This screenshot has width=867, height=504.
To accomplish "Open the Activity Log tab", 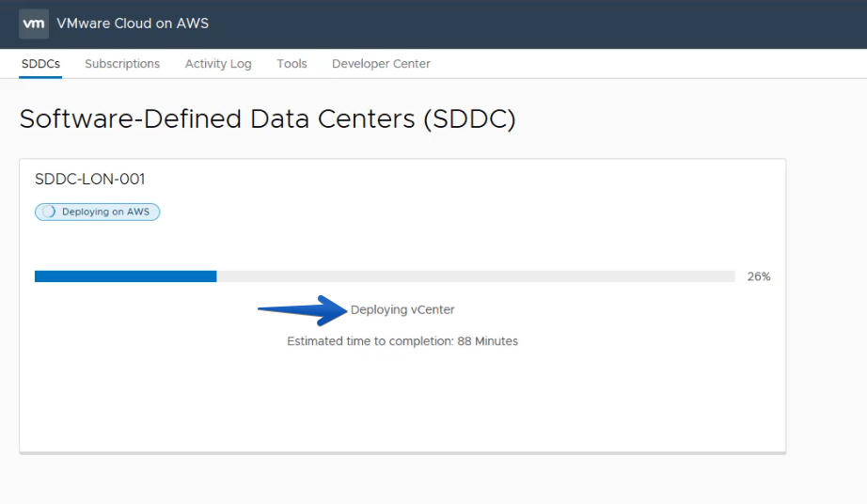I will coord(218,64).
